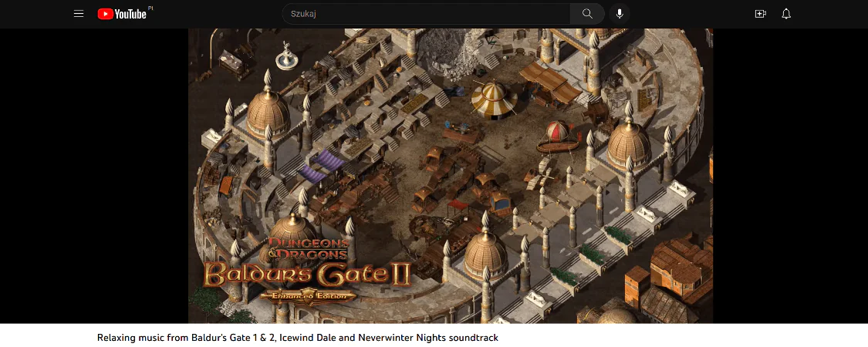Screen dimensions: 868x347
Task: Click the red YouTube play-button emblem
Action: tap(105, 14)
